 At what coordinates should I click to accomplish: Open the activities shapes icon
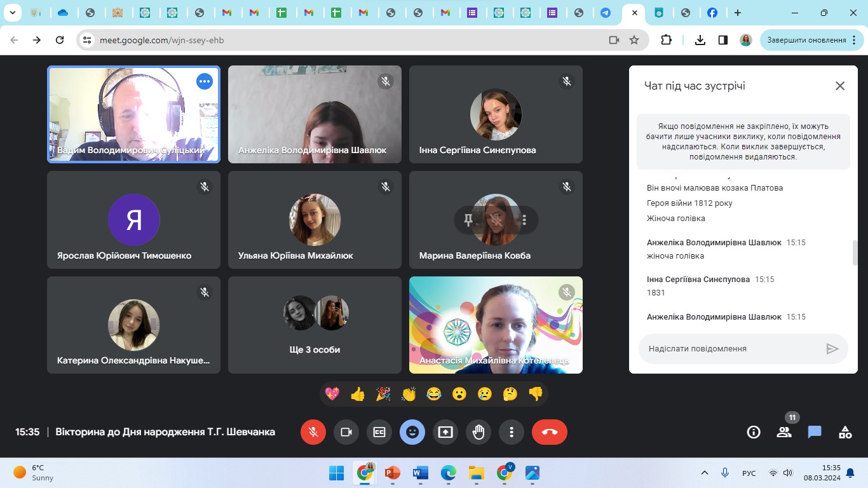click(x=844, y=432)
